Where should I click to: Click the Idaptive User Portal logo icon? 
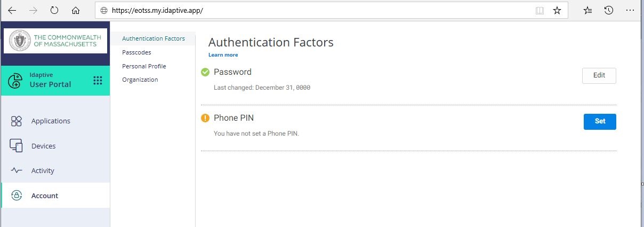click(16, 81)
